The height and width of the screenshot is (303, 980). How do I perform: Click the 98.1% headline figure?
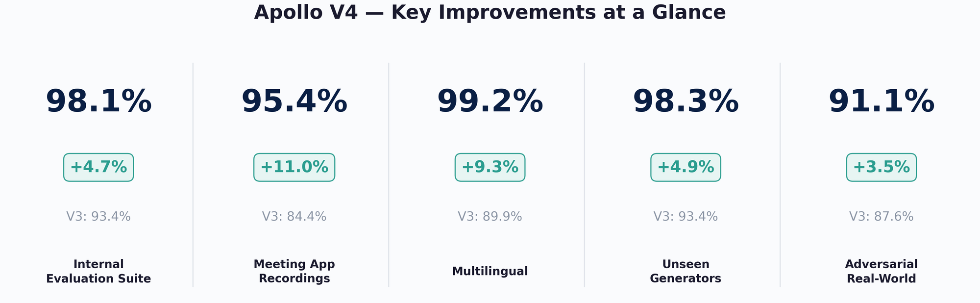tap(98, 101)
